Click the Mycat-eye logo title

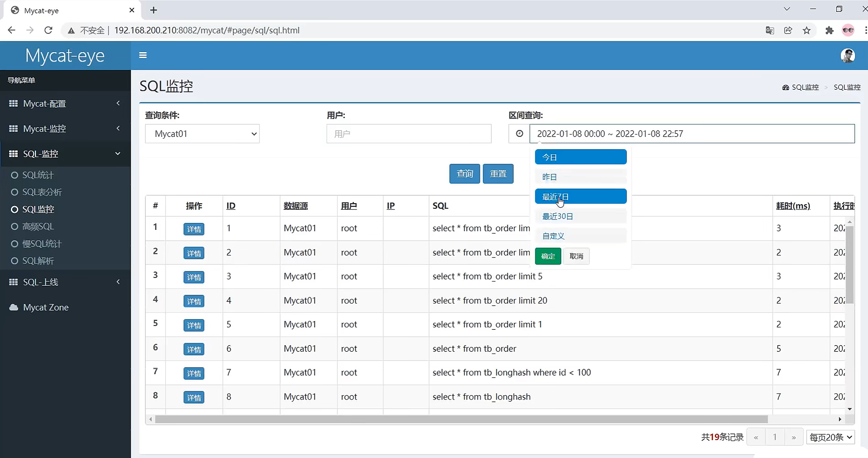tap(65, 56)
